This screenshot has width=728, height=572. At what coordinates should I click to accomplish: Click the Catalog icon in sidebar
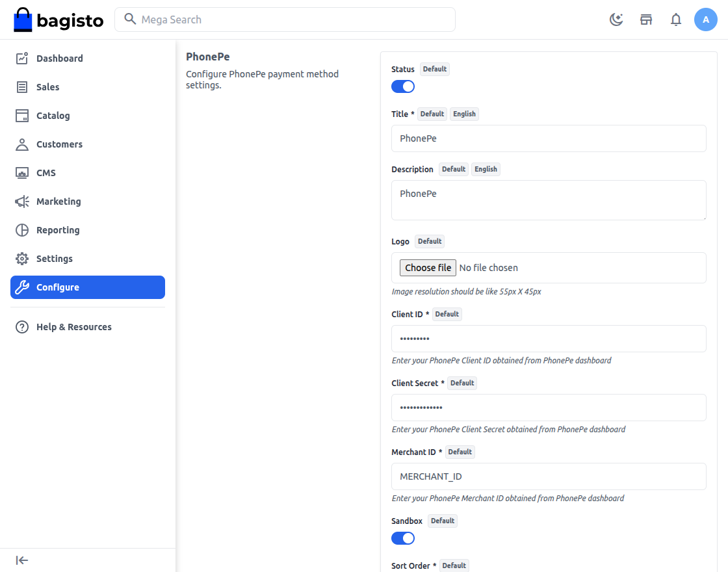click(22, 116)
